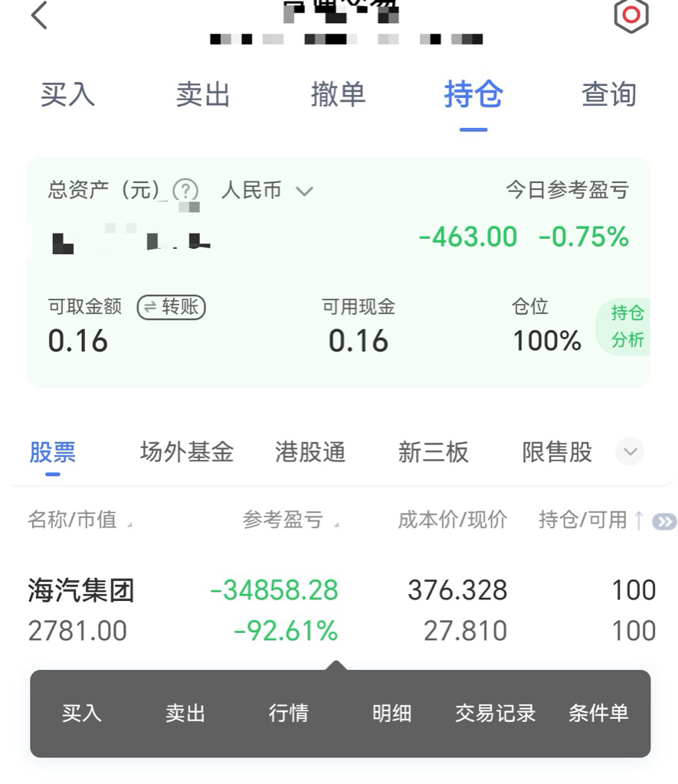This screenshot has height=784, width=678.
Task: Select the 场外基金 category tab
Action: click(187, 452)
